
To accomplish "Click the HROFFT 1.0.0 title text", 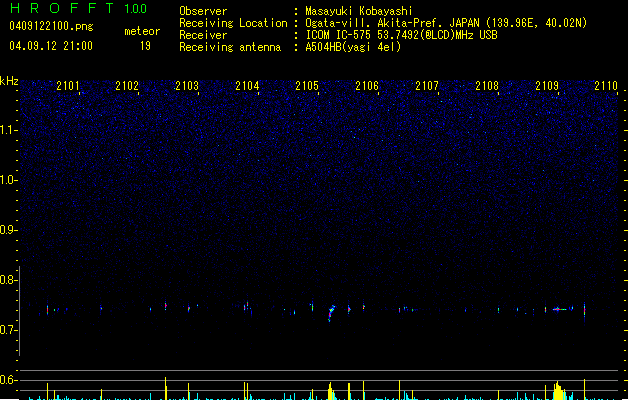I will point(79,8).
